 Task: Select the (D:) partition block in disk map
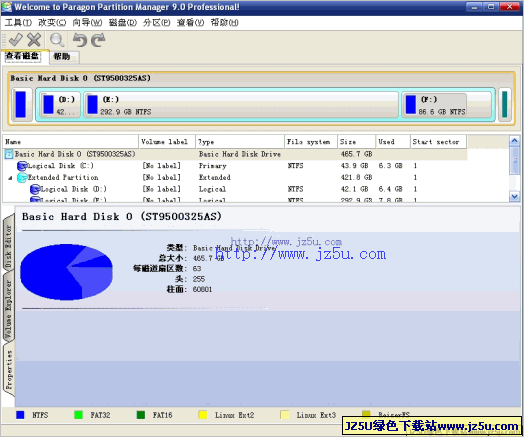coord(60,105)
